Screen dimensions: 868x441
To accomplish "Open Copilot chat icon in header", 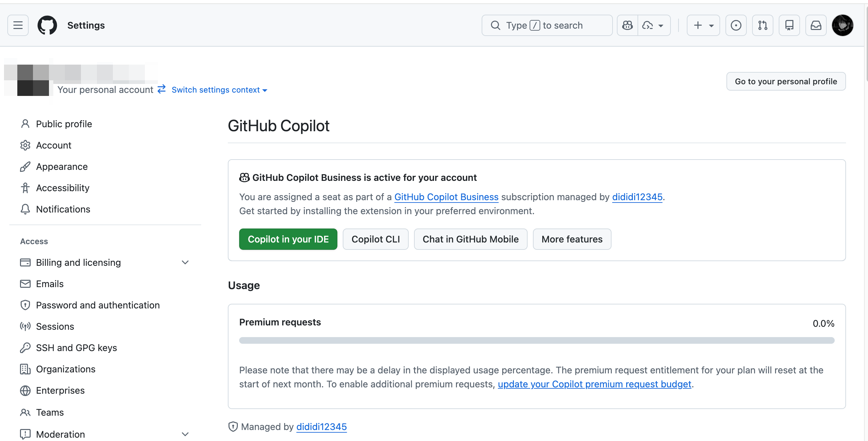I will [628, 25].
